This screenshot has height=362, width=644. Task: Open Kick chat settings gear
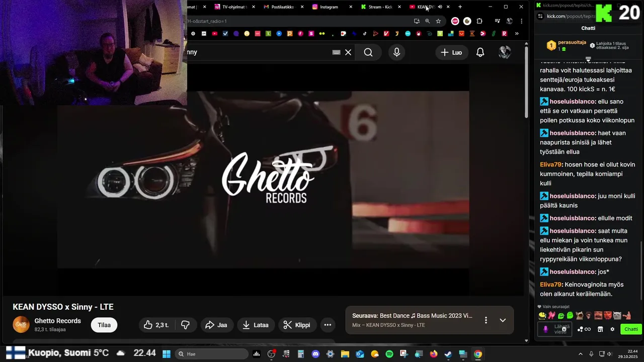click(612, 329)
